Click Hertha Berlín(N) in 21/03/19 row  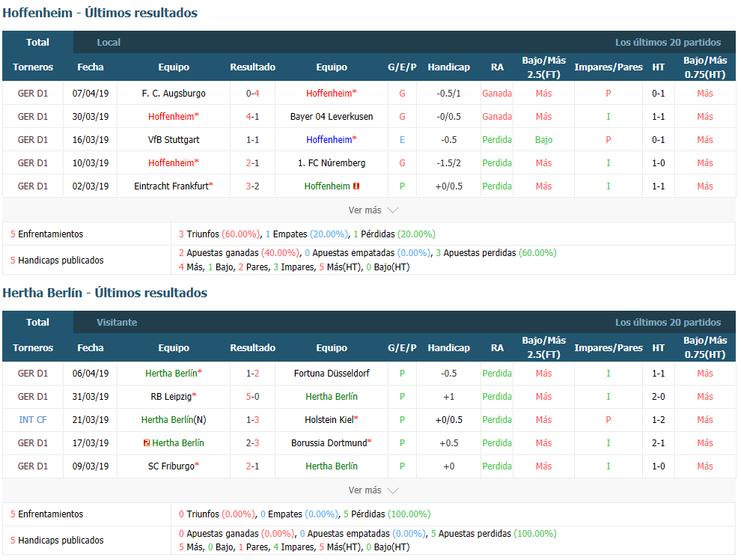tap(174, 420)
